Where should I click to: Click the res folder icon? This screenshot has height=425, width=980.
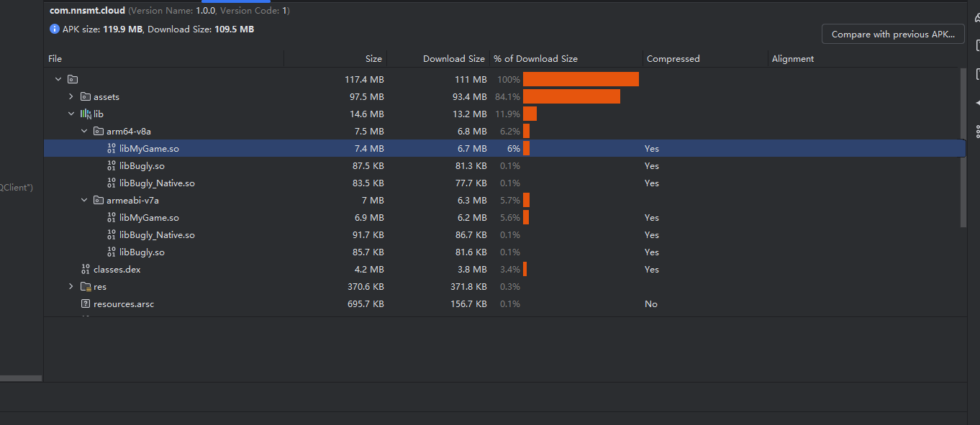[x=86, y=286]
